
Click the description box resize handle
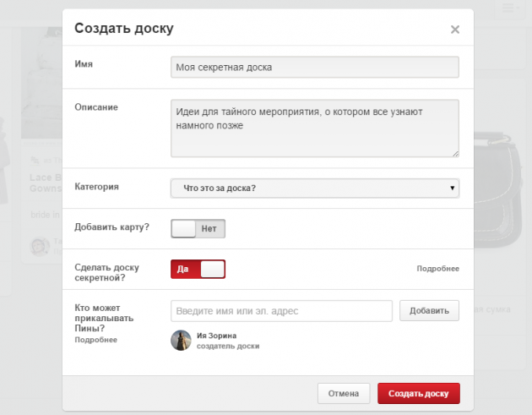455,153
